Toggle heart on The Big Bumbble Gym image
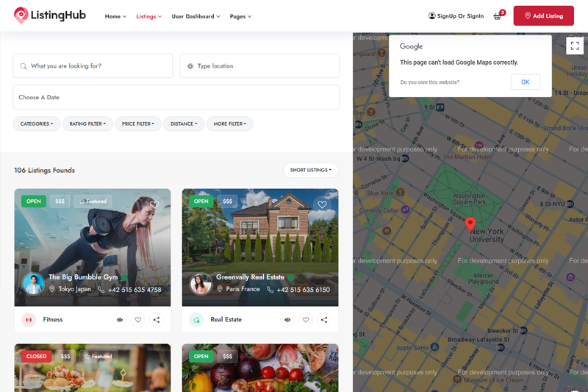The image size is (588, 392). (x=154, y=204)
